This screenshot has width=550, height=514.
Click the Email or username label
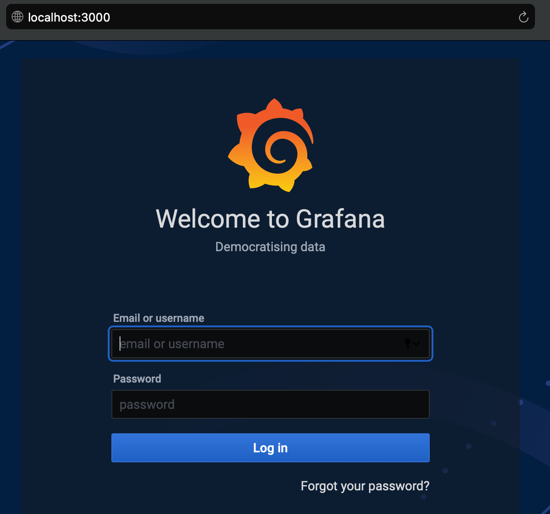pos(159,318)
